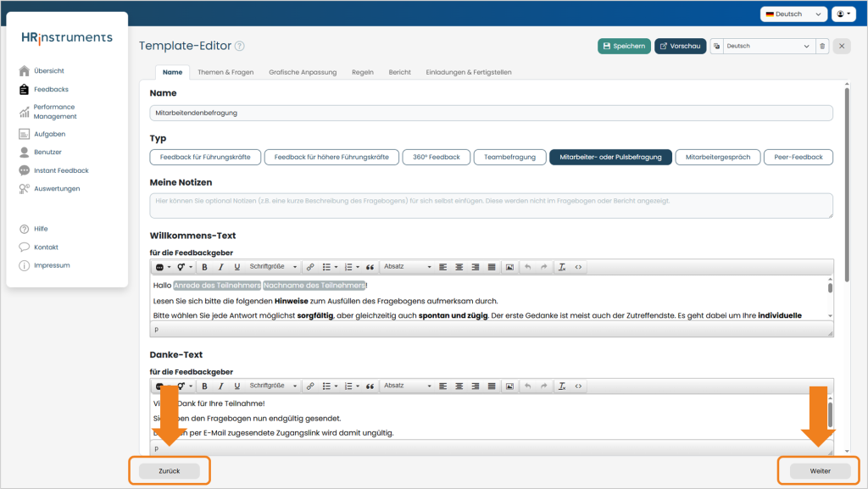This screenshot has height=489, width=868.
Task: Select the 360° Feedback type
Action: point(437,157)
